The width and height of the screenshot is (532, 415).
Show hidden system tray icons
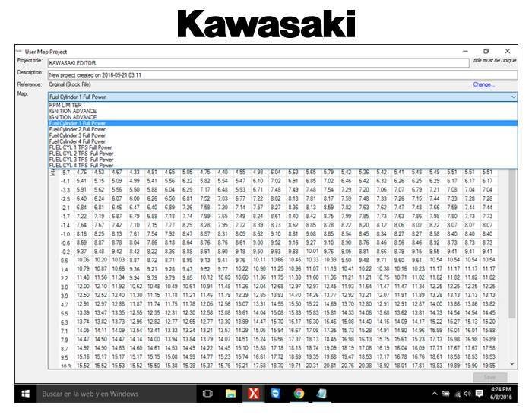435,394
